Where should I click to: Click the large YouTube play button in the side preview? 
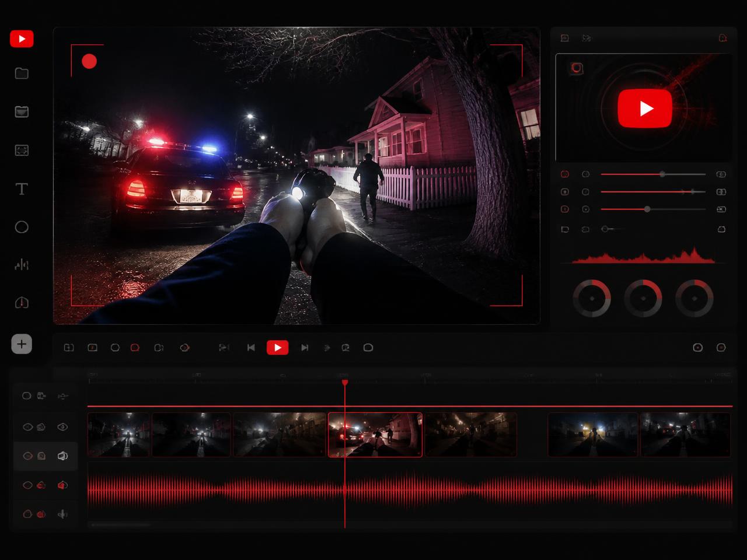645,108
